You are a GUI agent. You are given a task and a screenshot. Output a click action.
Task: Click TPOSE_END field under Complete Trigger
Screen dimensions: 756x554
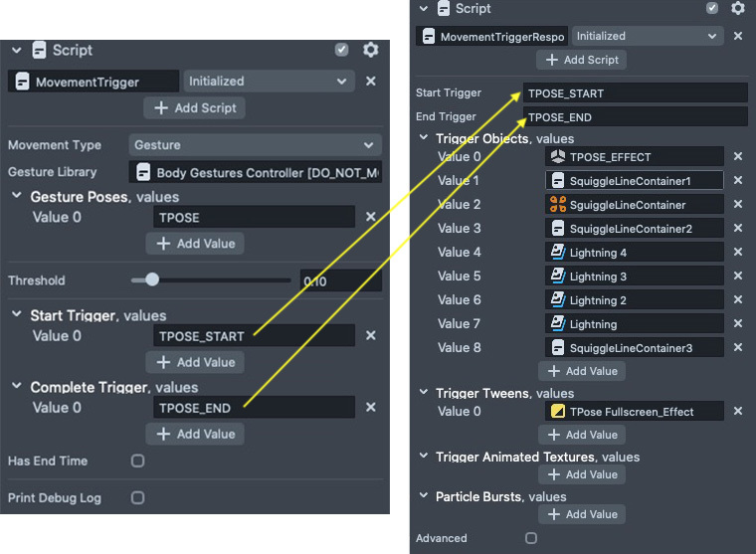pyautogui.click(x=254, y=408)
